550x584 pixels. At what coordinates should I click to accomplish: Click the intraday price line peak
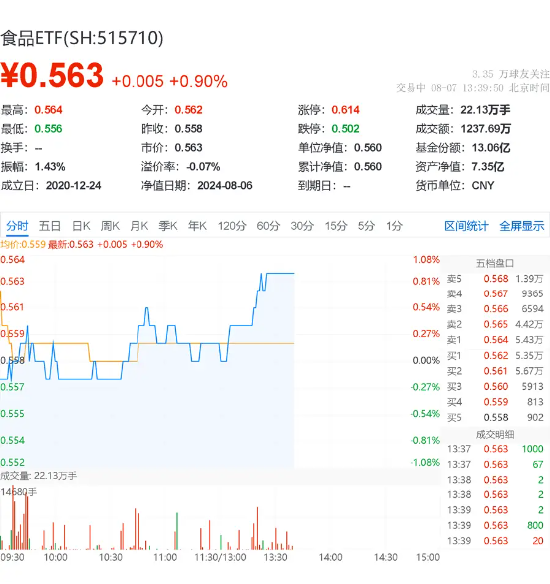pos(280,273)
